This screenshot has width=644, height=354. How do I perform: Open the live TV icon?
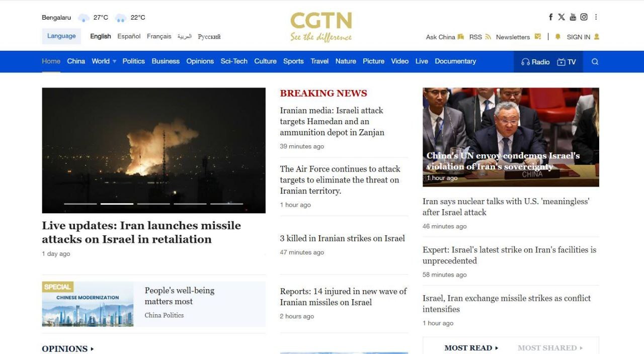(x=561, y=62)
